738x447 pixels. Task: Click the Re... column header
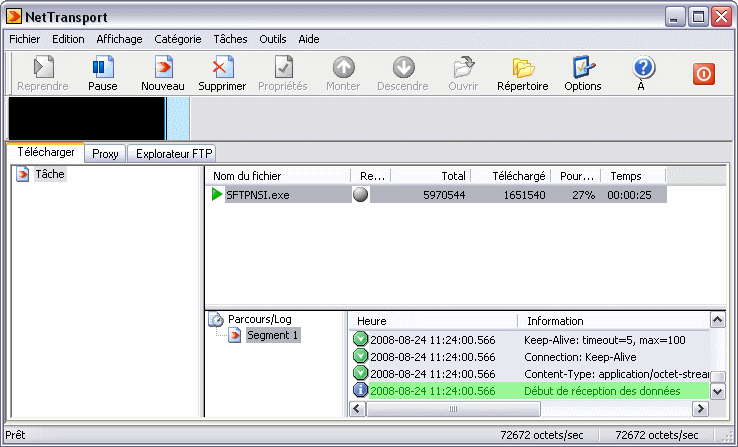[371, 176]
